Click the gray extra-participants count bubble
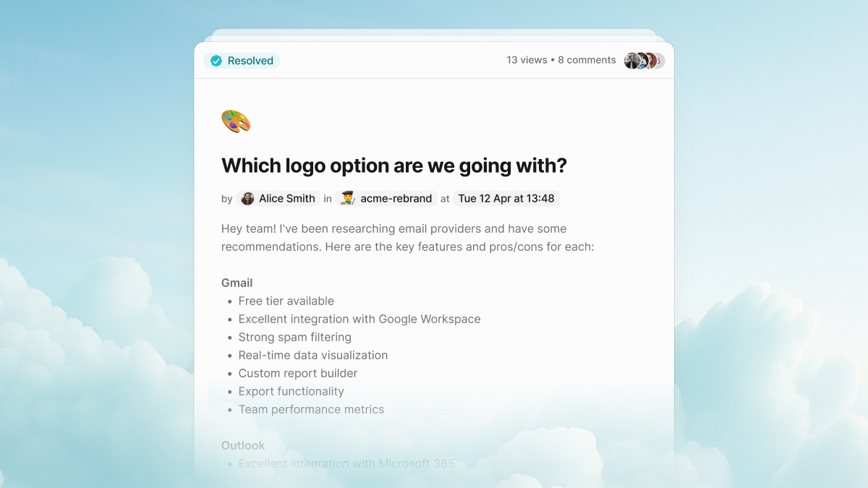 pos(660,61)
